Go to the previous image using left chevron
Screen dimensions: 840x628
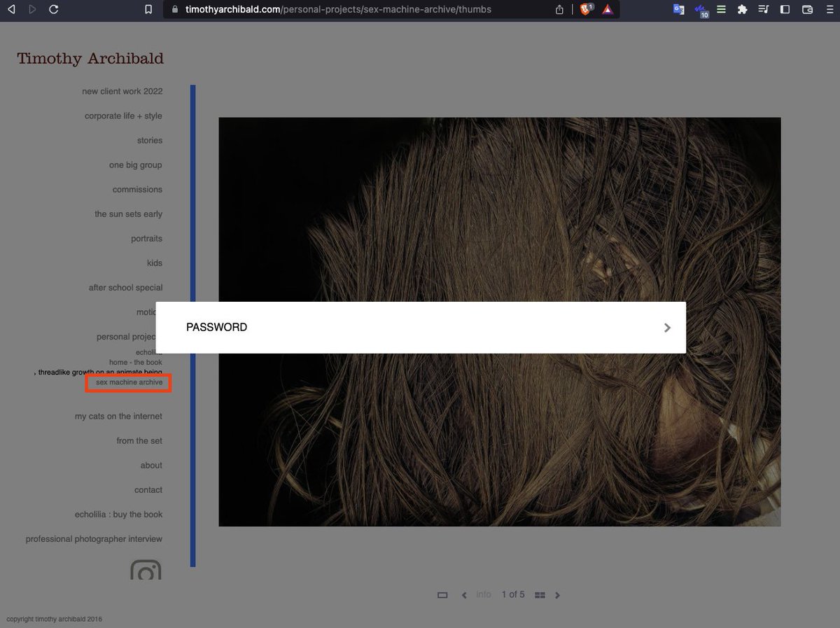464,595
